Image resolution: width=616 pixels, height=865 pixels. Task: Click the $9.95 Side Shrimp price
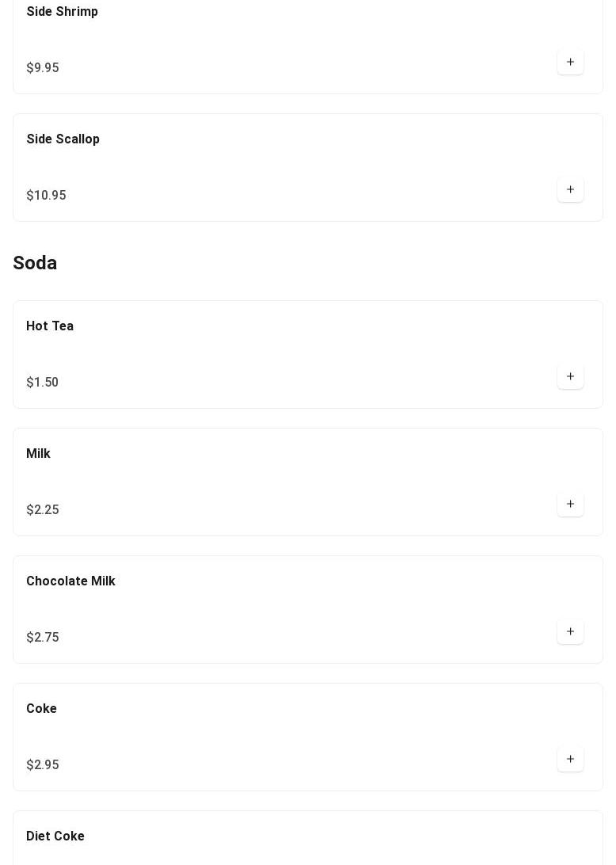click(43, 68)
